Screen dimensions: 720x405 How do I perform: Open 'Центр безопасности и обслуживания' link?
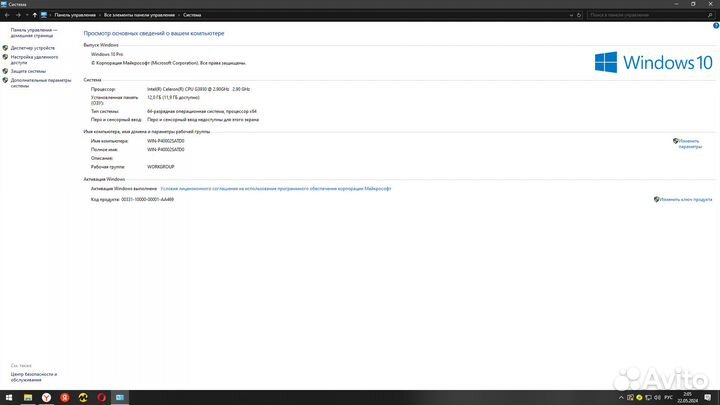(x=34, y=377)
